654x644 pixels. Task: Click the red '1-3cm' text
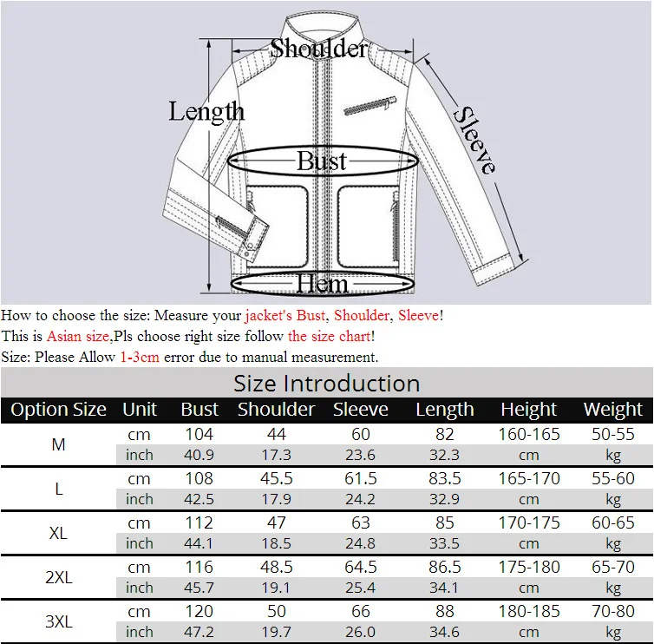pyautogui.click(x=140, y=357)
